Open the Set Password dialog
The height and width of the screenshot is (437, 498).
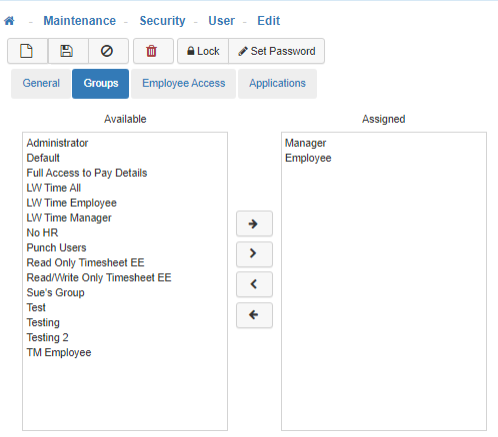point(277,51)
